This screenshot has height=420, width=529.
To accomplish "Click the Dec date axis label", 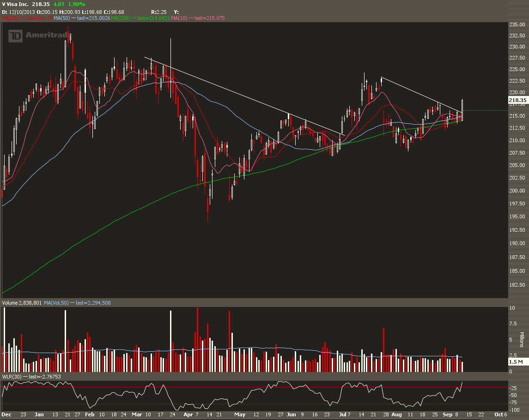I will click(6, 414).
